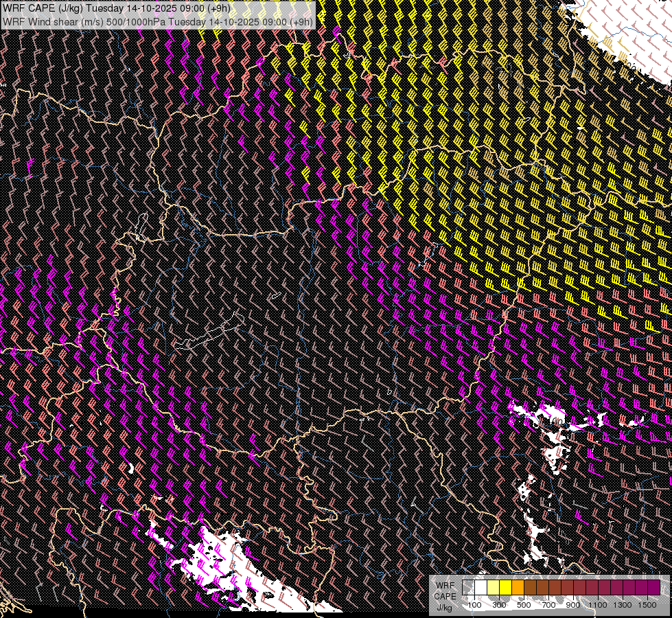Select the pale yellow 200–300 J/kg legend swatch
The height and width of the screenshot is (618, 672).
[x=494, y=587]
